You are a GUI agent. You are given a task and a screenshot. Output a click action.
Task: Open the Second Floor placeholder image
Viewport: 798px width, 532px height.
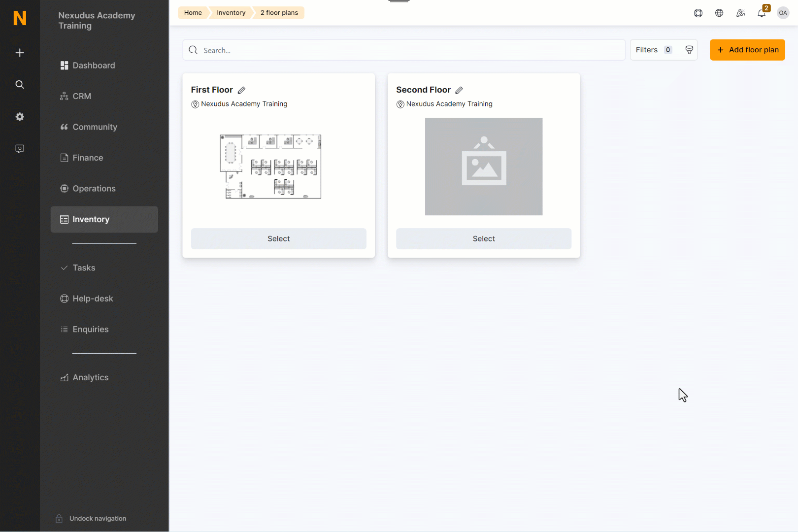484,166
